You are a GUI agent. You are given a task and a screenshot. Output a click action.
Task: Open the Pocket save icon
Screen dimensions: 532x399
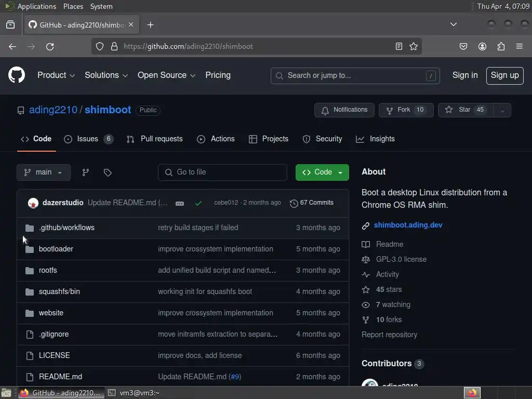click(x=463, y=46)
